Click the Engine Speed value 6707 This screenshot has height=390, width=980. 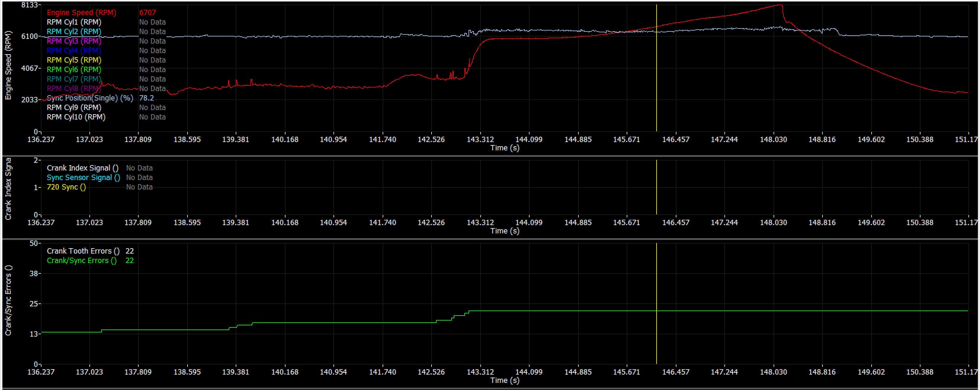(x=147, y=12)
